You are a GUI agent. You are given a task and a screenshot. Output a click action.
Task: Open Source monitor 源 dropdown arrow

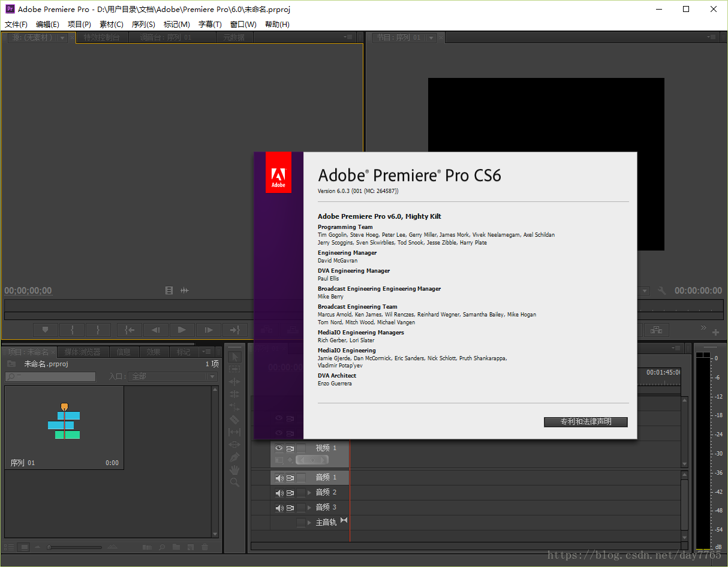[62, 38]
